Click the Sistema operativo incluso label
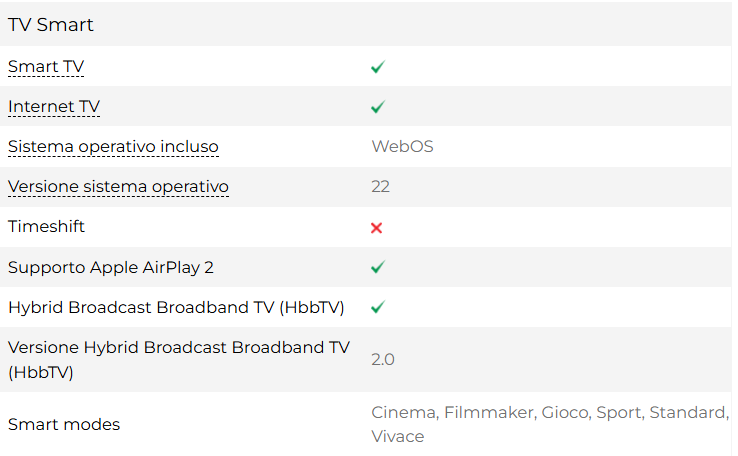The height and width of the screenshot is (456, 738). [x=113, y=147]
